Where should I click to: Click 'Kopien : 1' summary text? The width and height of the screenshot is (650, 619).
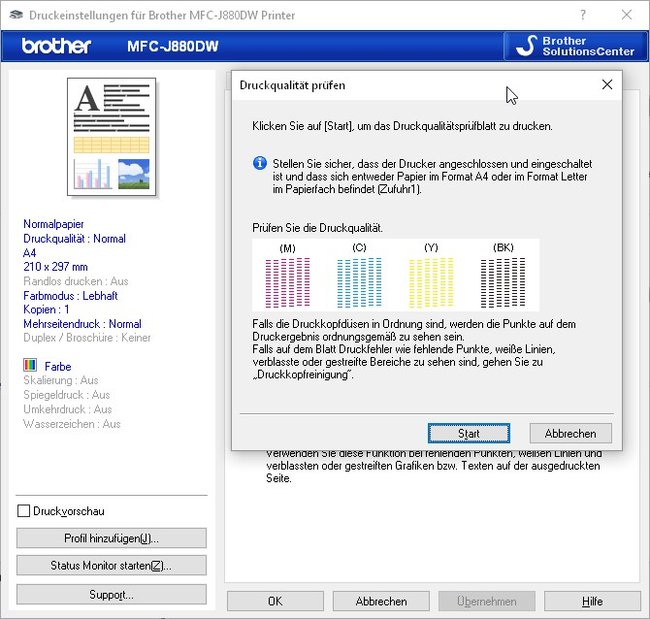tap(46, 309)
